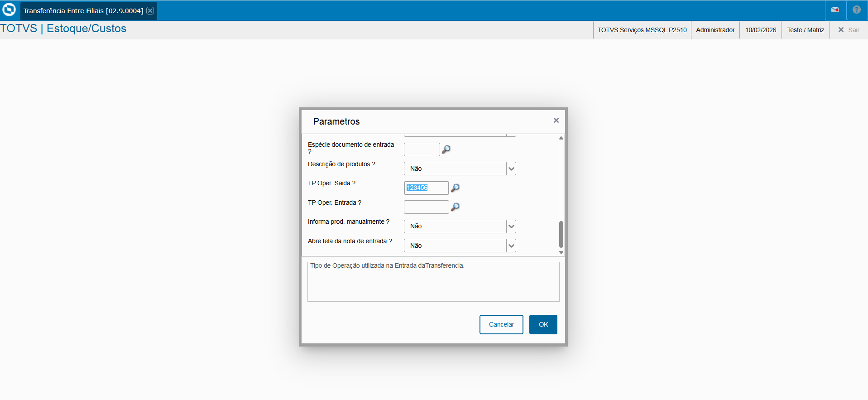The width and height of the screenshot is (868, 400).
Task: Click the TP Oper. Saida input field
Action: 426,188
